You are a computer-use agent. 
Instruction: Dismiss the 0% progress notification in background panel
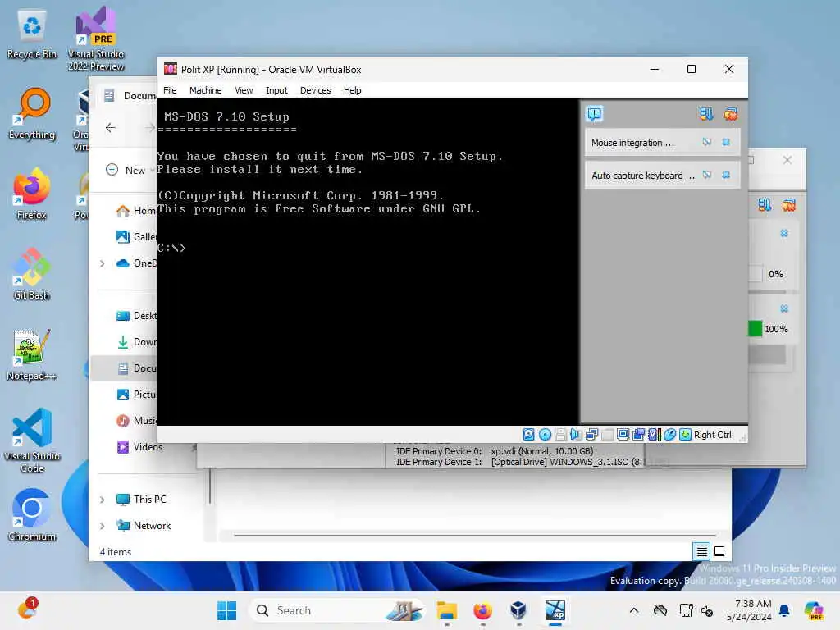tap(784, 233)
